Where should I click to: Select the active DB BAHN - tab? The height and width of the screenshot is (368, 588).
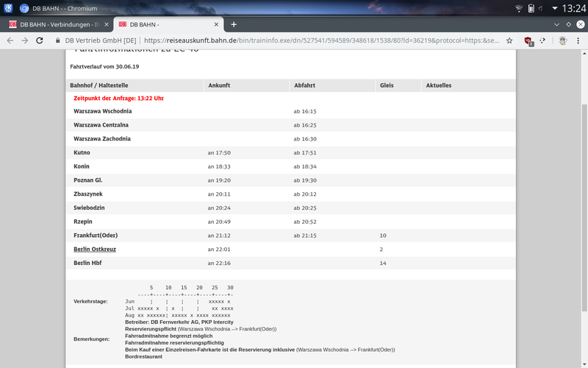165,24
